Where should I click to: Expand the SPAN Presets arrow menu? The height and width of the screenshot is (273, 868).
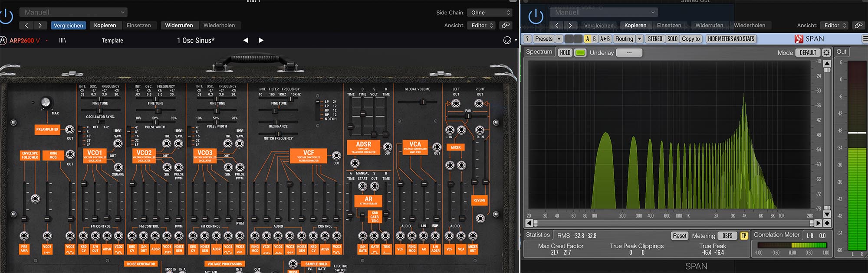pos(559,39)
